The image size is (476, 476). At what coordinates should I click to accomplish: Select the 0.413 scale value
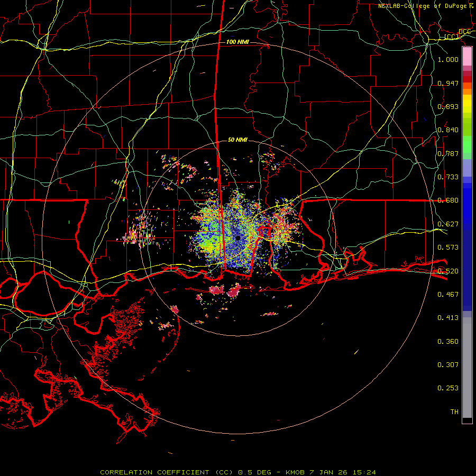pyautogui.click(x=448, y=318)
